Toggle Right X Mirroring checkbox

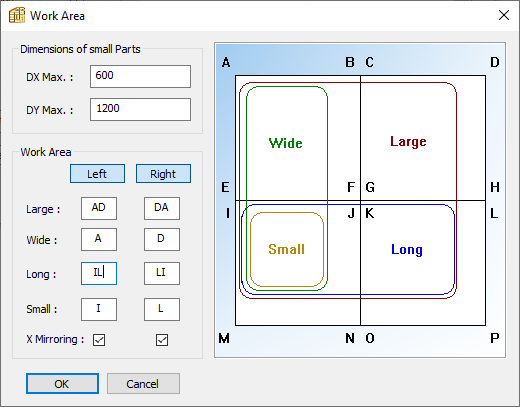pyautogui.click(x=162, y=340)
